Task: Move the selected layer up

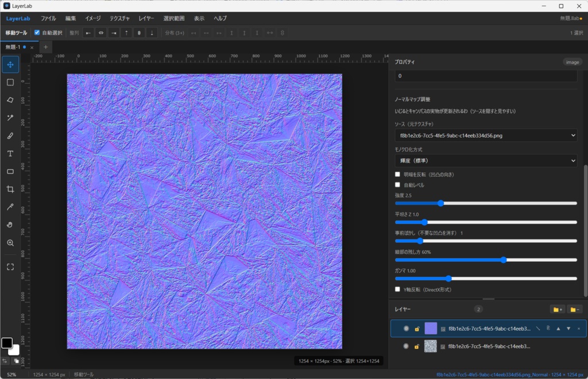Action: click(558, 328)
